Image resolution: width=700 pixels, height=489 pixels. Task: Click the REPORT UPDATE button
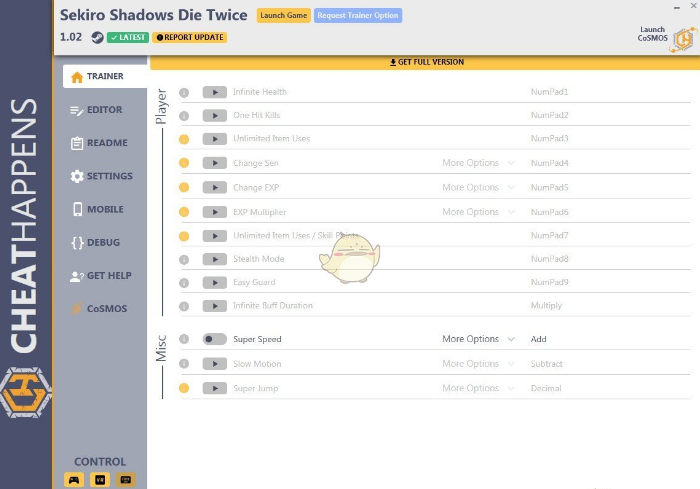pyautogui.click(x=189, y=38)
